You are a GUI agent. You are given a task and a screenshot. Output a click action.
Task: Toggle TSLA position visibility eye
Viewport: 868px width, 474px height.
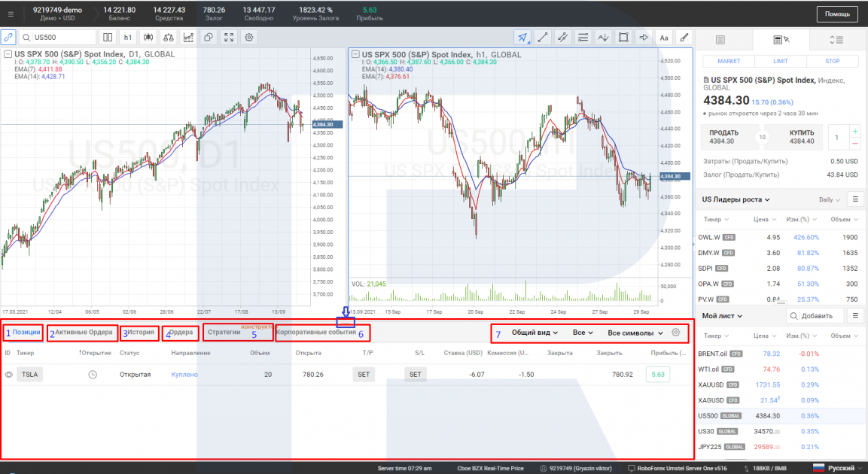pyautogui.click(x=8, y=375)
